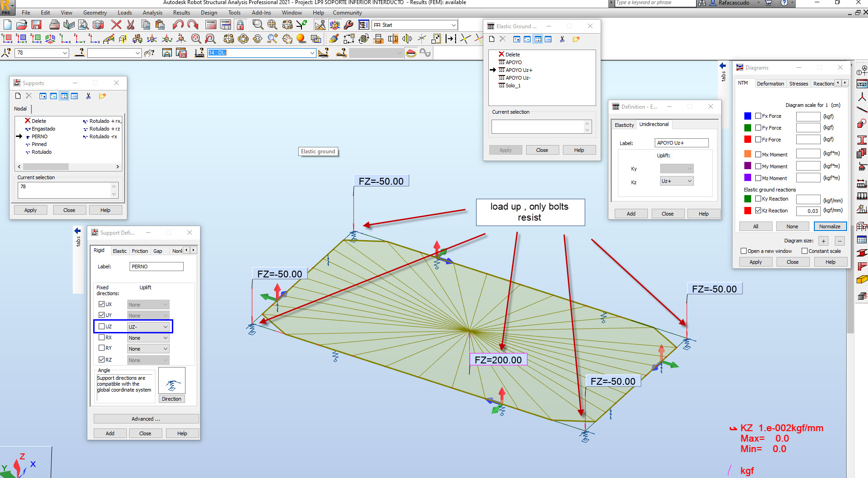This screenshot has height=478, width=868.
Task: Enable the Fz Force checkbox in Diagrams
Action: click(x=758, y=140)
